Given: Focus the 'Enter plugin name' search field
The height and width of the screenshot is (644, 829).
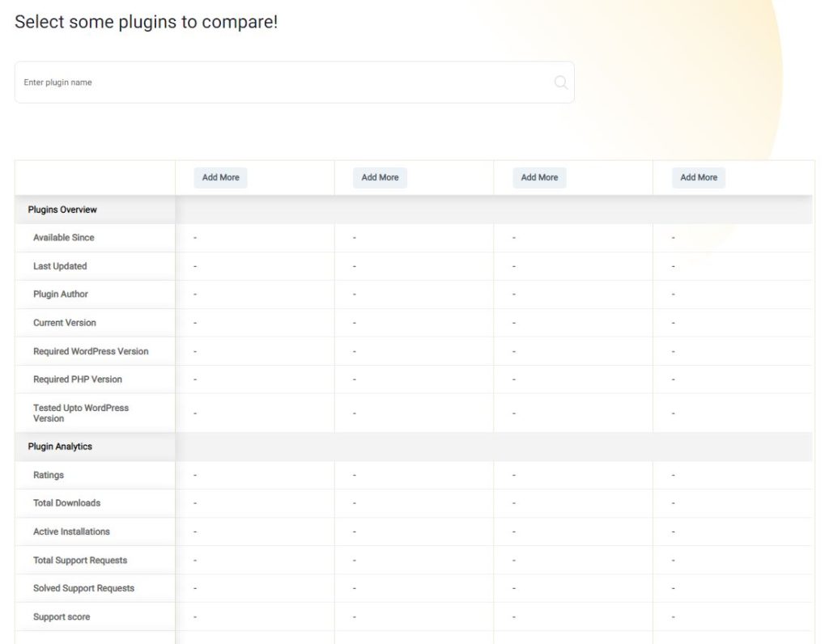Looking at the screenshot, I should [283, 83].
